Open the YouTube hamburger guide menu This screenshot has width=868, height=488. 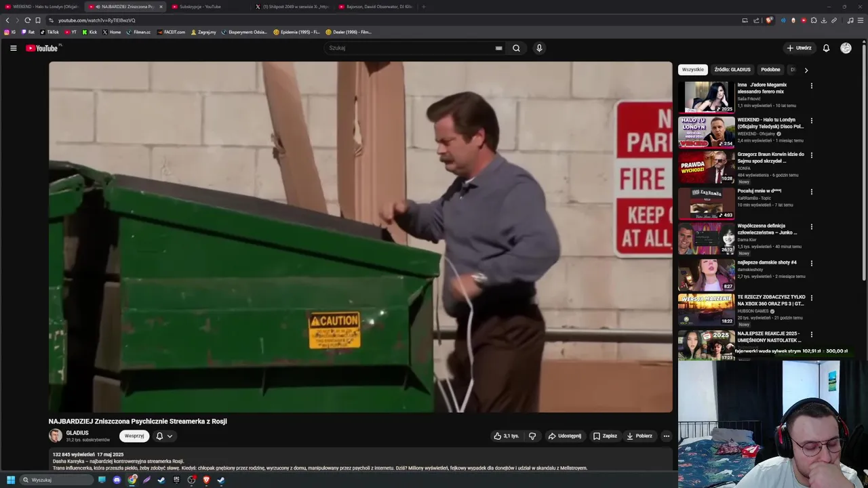[x=13, y=48]
